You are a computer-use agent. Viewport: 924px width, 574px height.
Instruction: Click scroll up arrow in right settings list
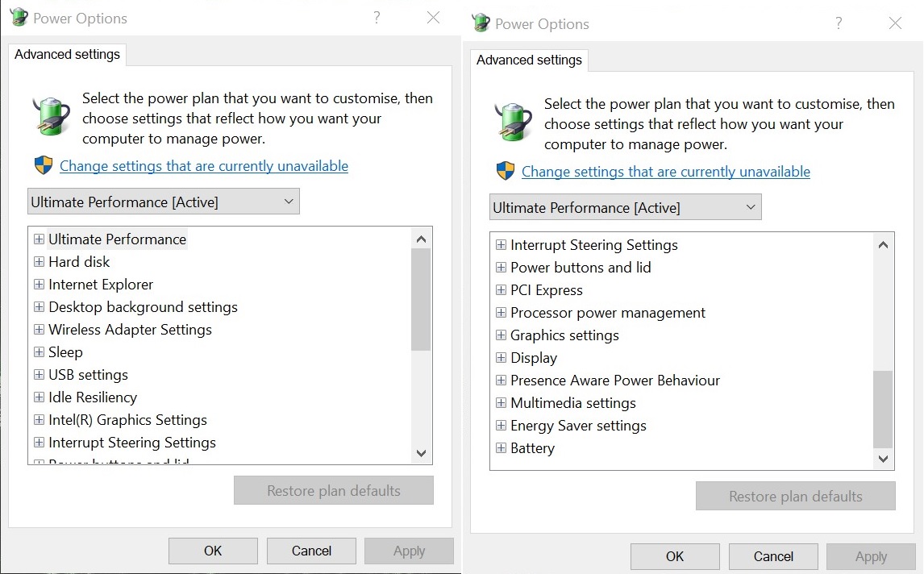click(883, 244)
